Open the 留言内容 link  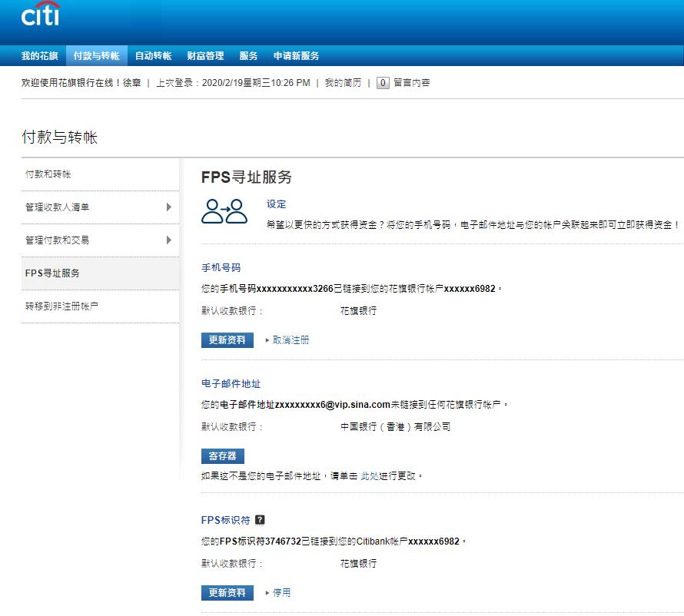412,83
